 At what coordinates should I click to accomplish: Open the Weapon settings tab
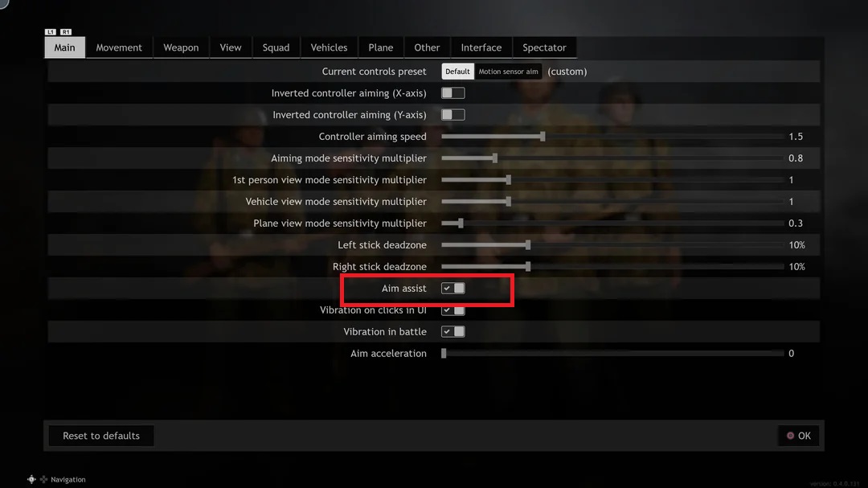pos(181,47)
